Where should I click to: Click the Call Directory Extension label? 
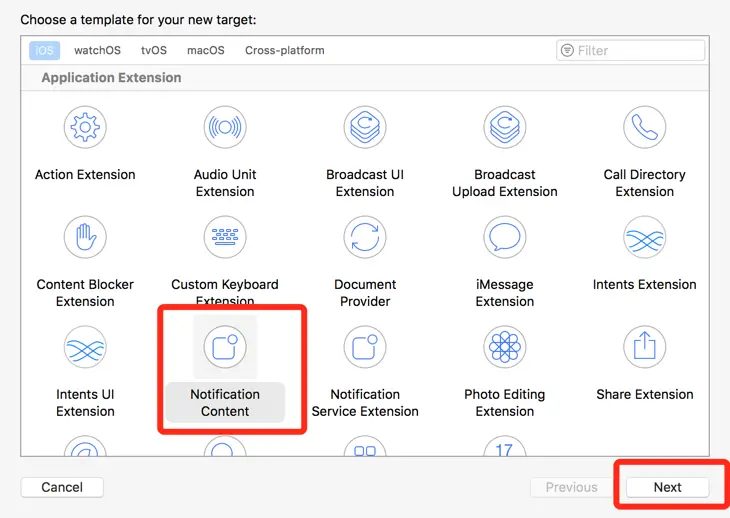click(645, 183)
